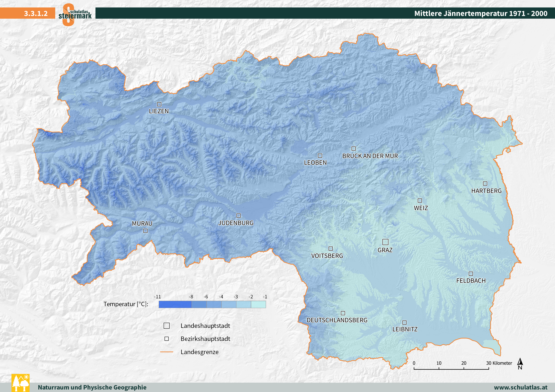
Task: Click the orange Landesgrenze legend line
Action: pos(167,352)
